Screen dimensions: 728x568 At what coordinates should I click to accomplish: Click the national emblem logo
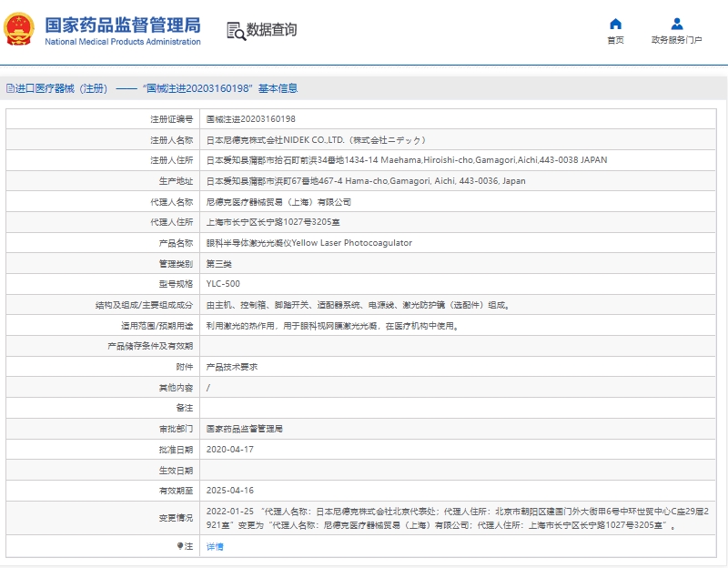[x=19, y=29]
